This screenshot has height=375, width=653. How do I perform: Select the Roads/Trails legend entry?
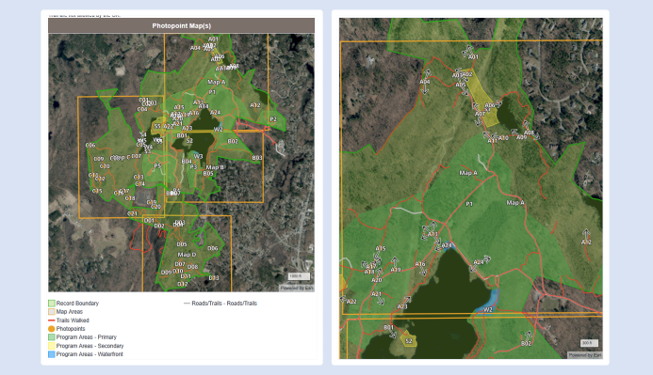(220, 303)
